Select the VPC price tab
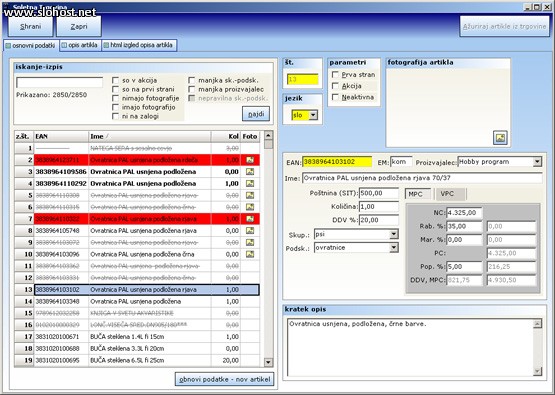The width and height of the screenshot is (555, 395). click(451, 194)
